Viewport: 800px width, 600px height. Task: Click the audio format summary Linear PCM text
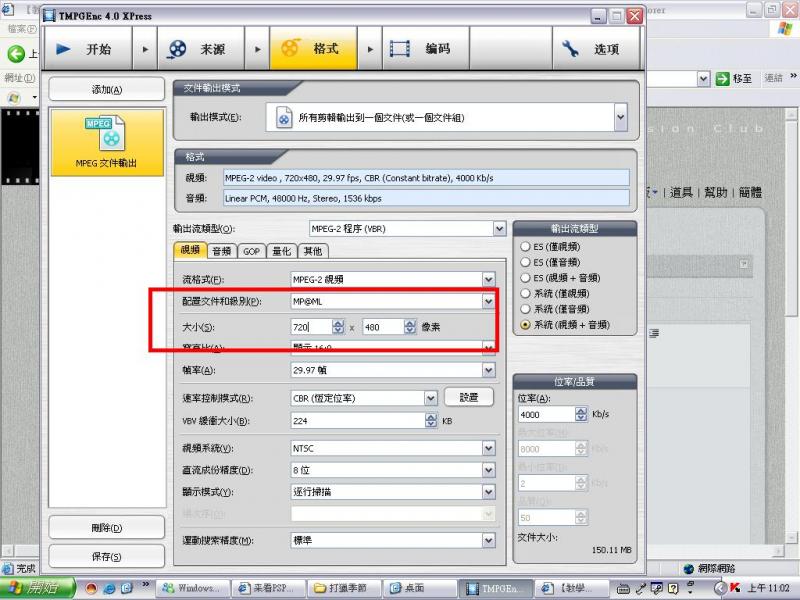coord(426,198)
